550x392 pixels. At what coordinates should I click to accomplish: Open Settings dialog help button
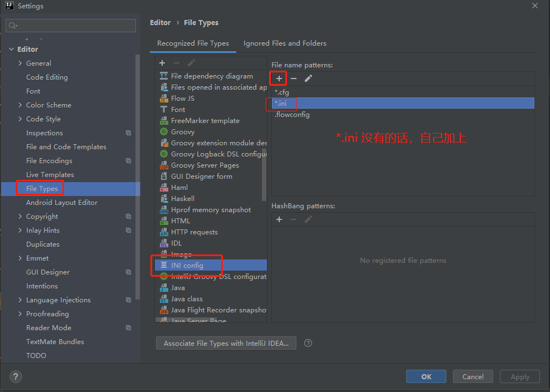click(16, 377)
